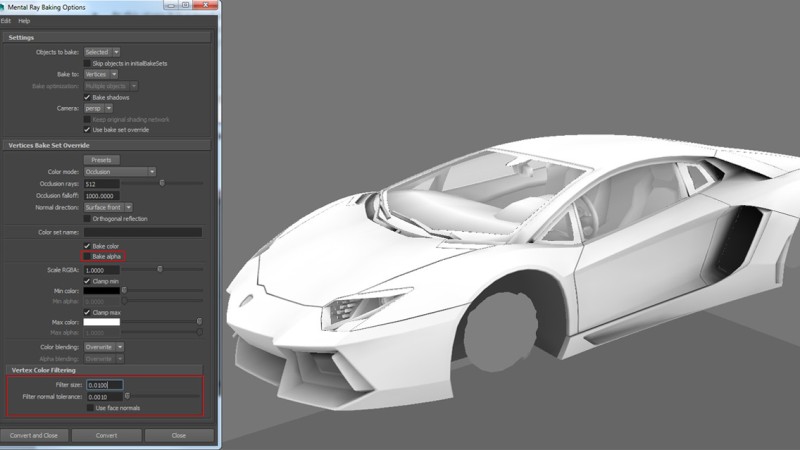The height and width of the screenshot is (450, 800).
Task: Click the Occlusion rays input field
Action: 102,184
